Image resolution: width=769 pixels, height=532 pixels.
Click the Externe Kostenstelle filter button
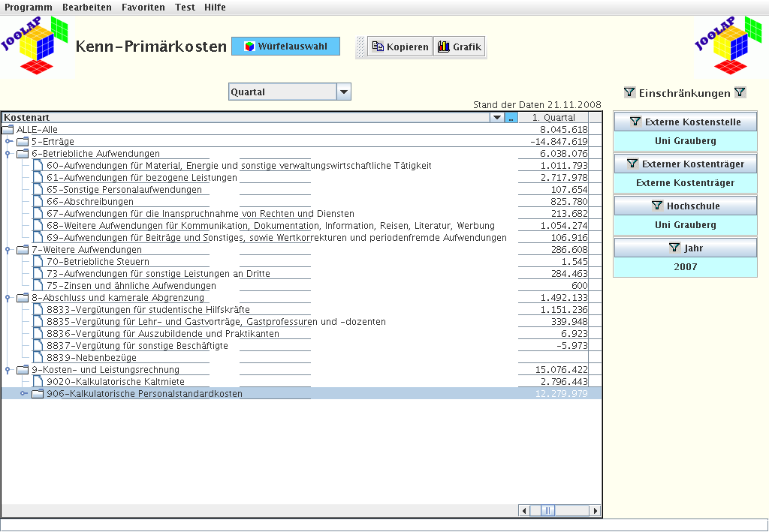(685, 122)
